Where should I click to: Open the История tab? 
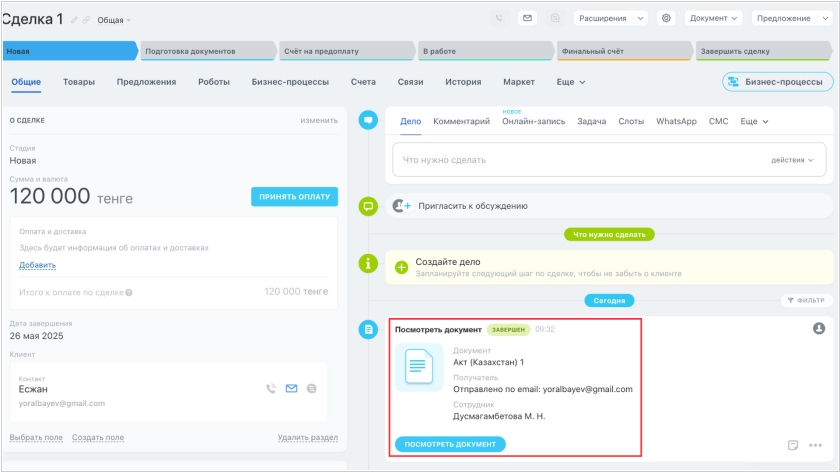point(463,82)
